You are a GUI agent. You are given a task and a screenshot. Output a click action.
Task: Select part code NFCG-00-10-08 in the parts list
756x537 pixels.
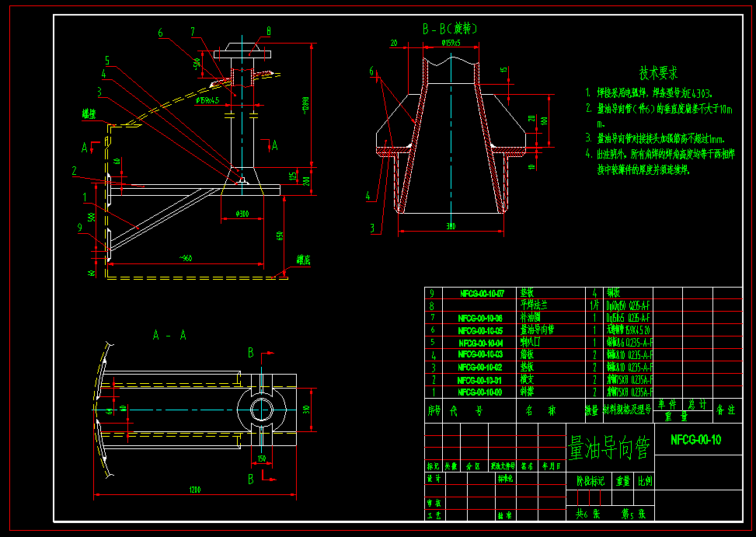(x=480, y=318)
